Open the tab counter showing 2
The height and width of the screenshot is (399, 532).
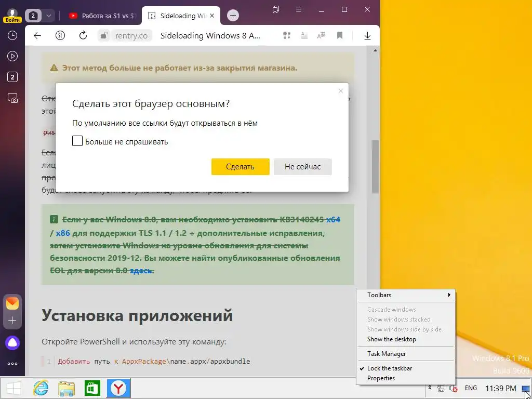pyautogui.click(x=33, y=16)
